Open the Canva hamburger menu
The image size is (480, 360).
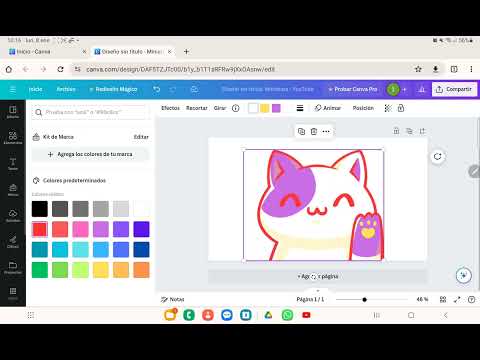click(13, 89)
